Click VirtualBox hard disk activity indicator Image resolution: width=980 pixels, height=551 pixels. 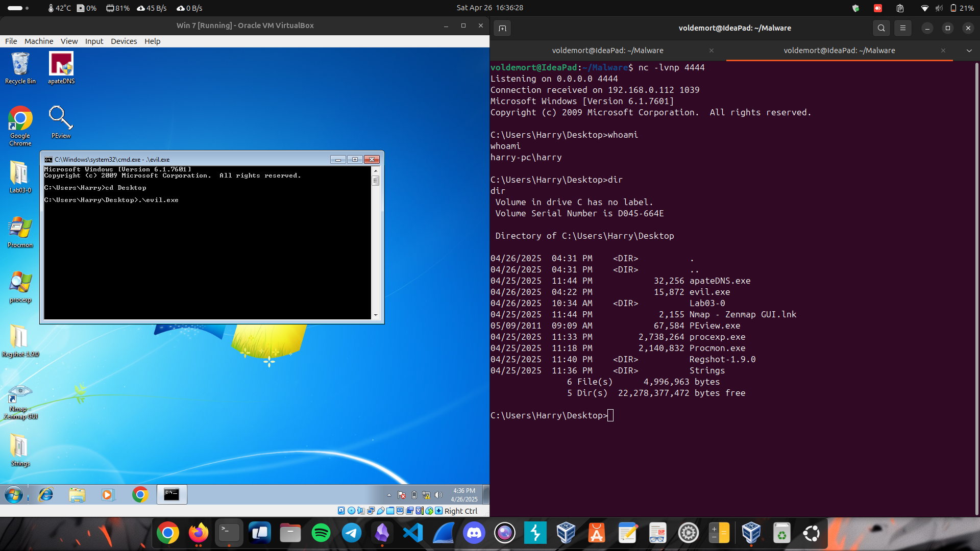point(341,511)
